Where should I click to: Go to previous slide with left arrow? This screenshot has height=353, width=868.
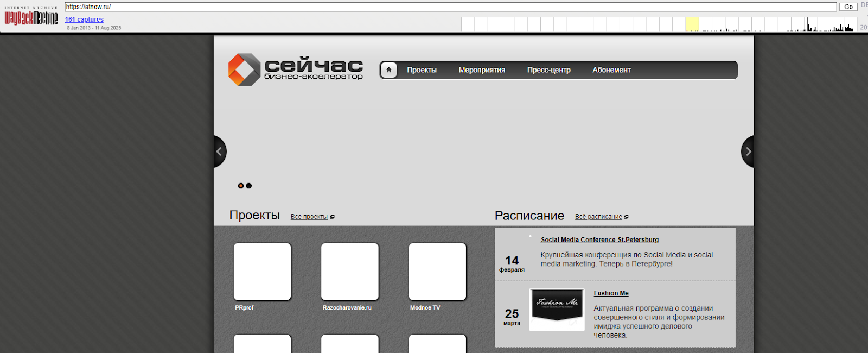point(219,152)
